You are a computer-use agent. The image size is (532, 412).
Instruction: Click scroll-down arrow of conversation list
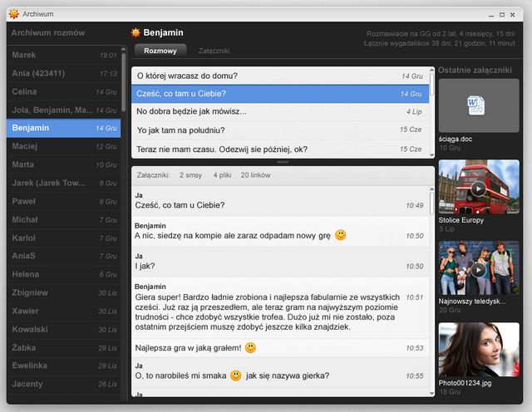[x=432, y=155]
